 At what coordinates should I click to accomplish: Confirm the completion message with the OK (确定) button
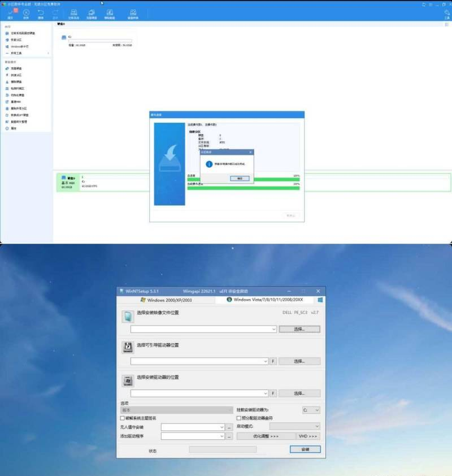click(x=240, y=179)
